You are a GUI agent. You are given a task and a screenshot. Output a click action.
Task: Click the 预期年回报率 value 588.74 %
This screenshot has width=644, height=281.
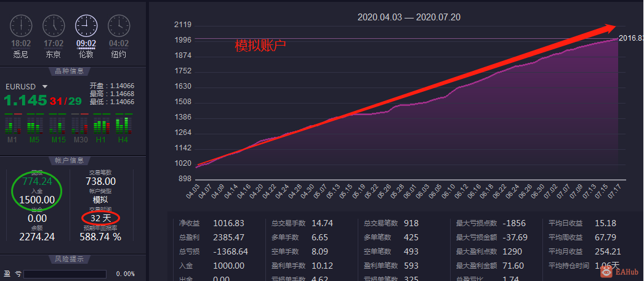[x=100, y=237]
